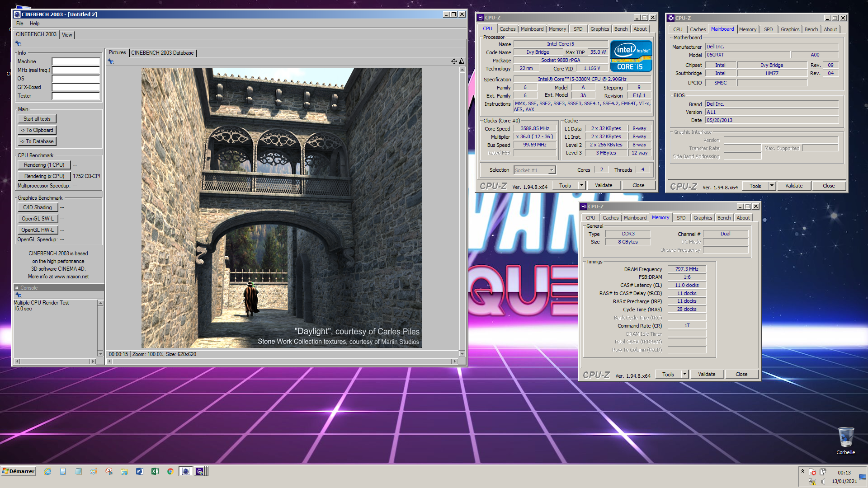The width and height of the screenshot is (868, 488).
Task: Open Internet Explorer from the taskbar
Action: point(47,471)
